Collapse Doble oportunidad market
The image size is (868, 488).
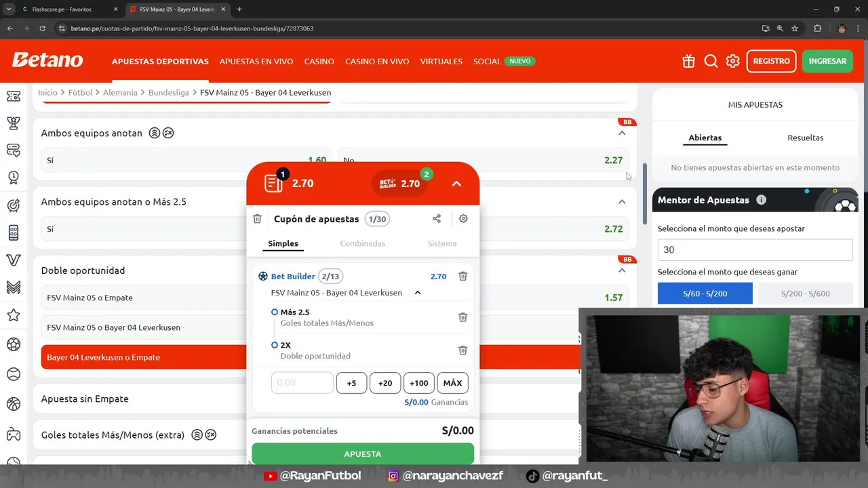click(622, 270)
